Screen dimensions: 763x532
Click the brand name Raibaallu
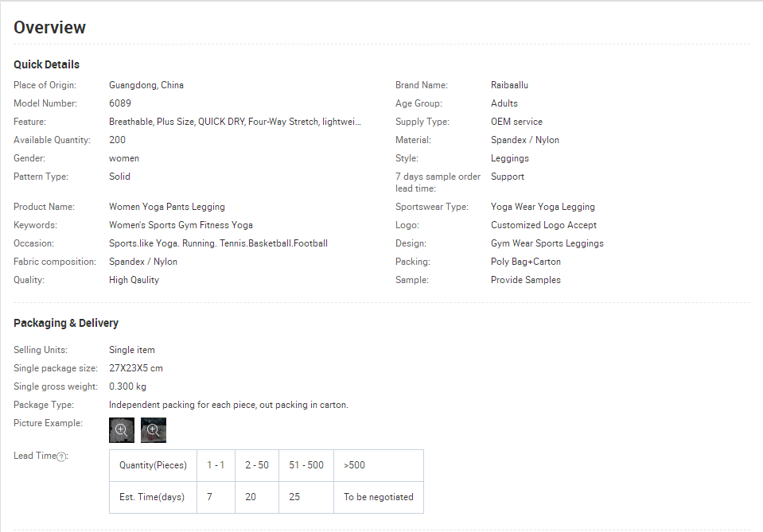509,85
